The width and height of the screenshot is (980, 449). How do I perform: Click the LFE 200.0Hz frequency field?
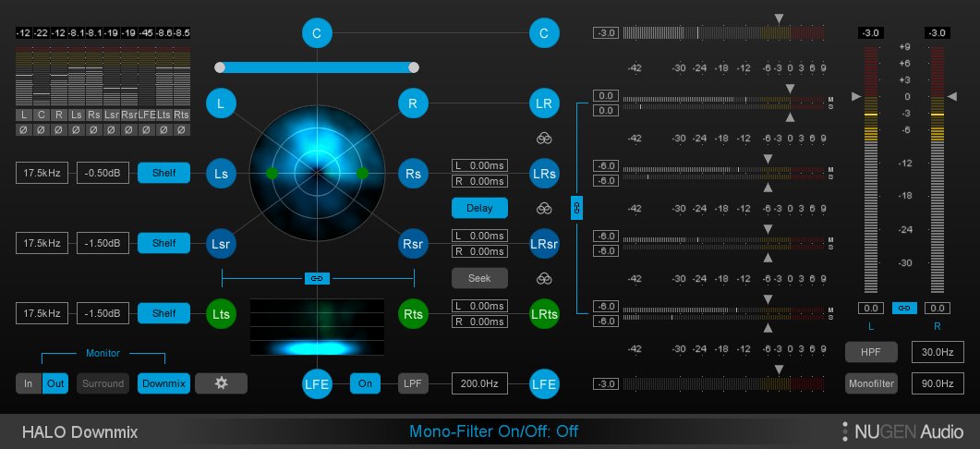[479, 383]
